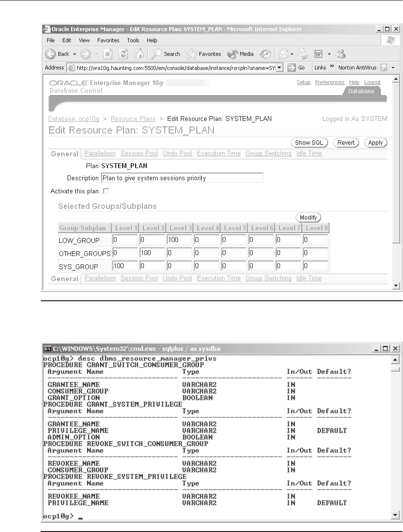The width and height of the screenshot is (403, 532).
Task: Switch to the top Undo Pool tab
Action: (x=177, y=154)
